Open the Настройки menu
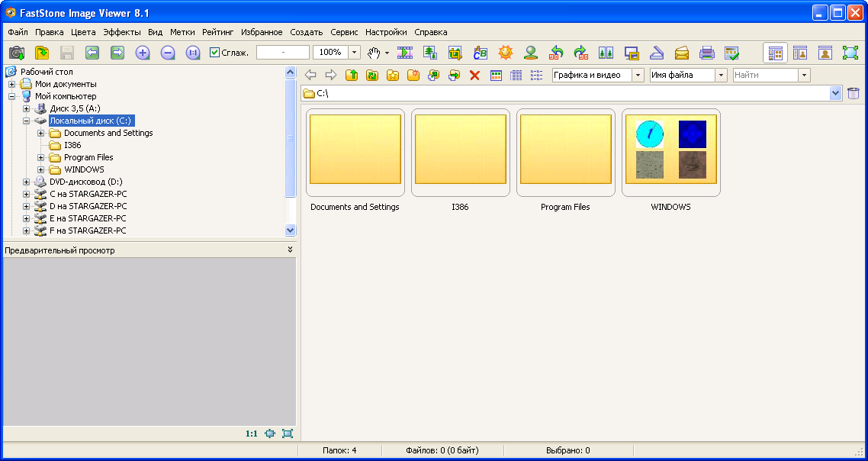 (x=385, y=32)
